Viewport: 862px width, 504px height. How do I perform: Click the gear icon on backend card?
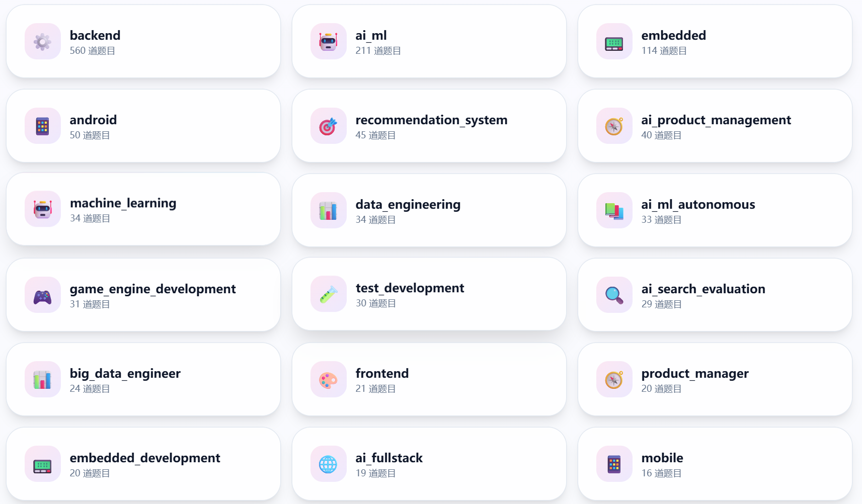pos(43,41)
